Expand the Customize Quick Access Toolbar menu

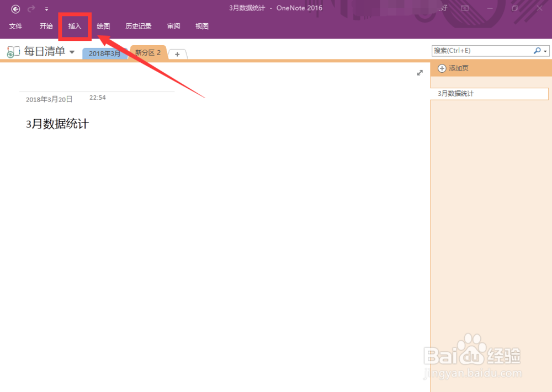46,9
